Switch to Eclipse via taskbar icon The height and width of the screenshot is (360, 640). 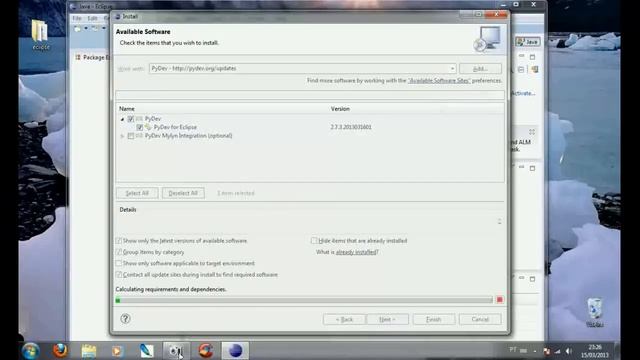click(235, 351)
